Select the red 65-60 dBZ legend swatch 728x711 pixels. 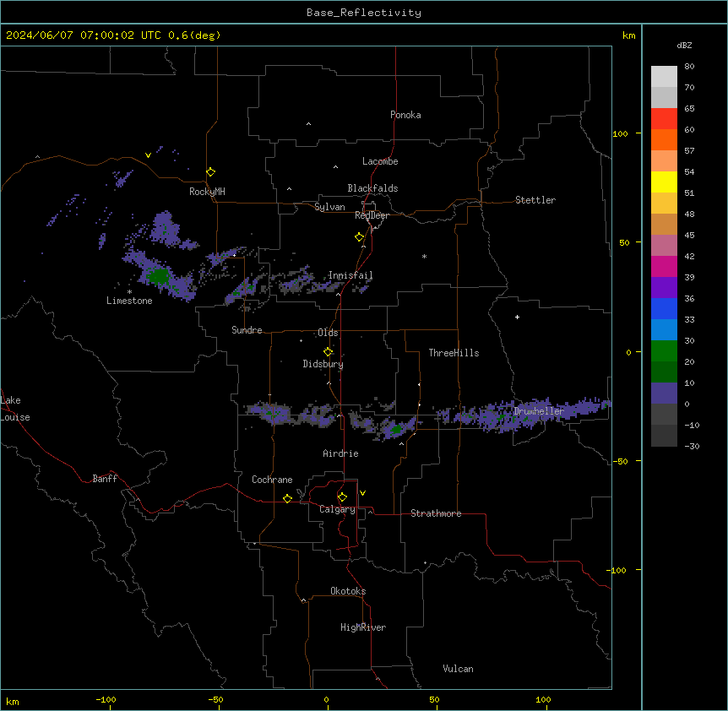click(x=664, y=119)
